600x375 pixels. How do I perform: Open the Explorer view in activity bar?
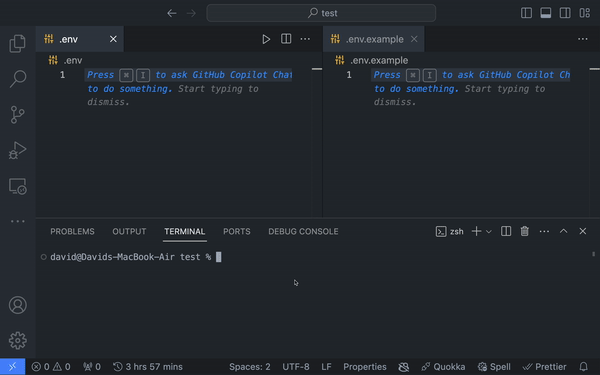[x=18, y=43]
